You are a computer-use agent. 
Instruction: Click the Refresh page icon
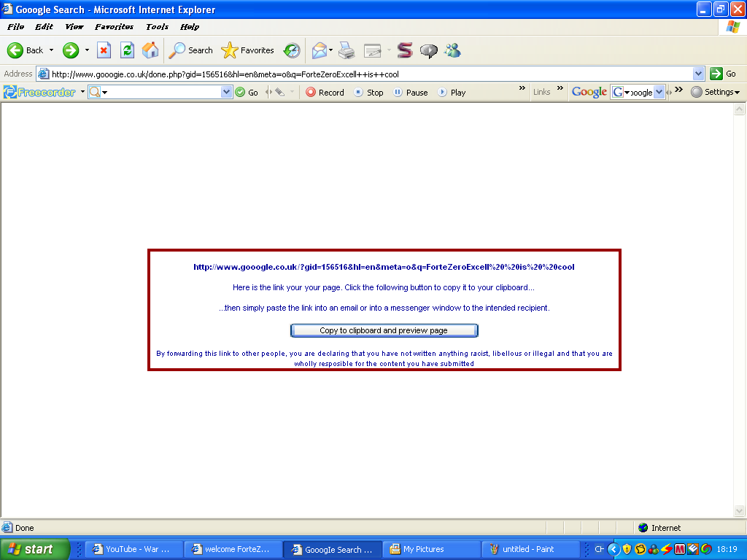pyautogui.click(x=127, y=50)
